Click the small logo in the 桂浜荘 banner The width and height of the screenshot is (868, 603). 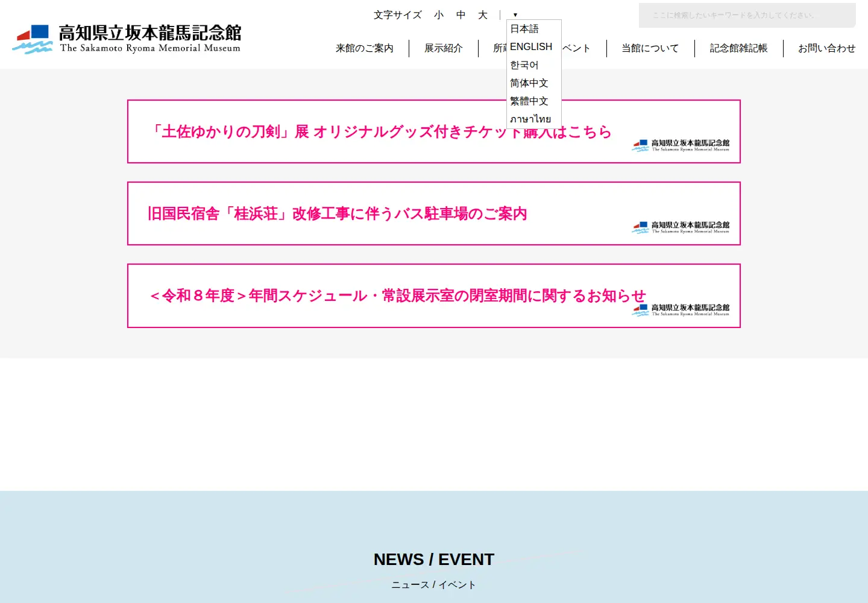pos(681,227)
